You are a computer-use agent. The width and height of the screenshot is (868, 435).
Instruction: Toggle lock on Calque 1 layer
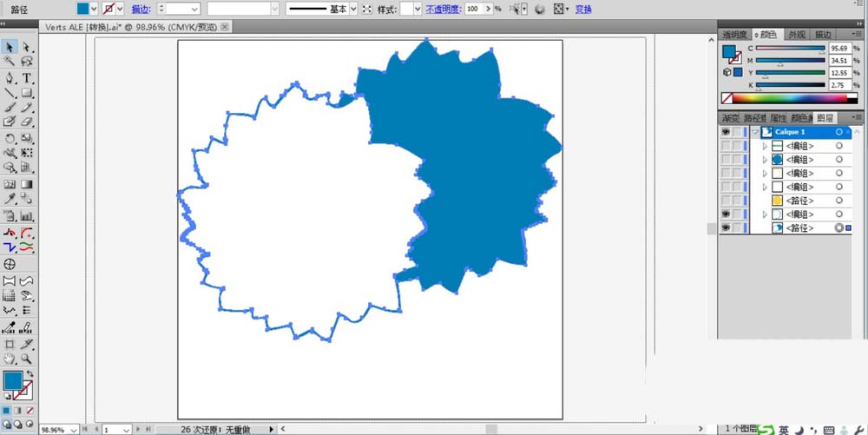737,132
